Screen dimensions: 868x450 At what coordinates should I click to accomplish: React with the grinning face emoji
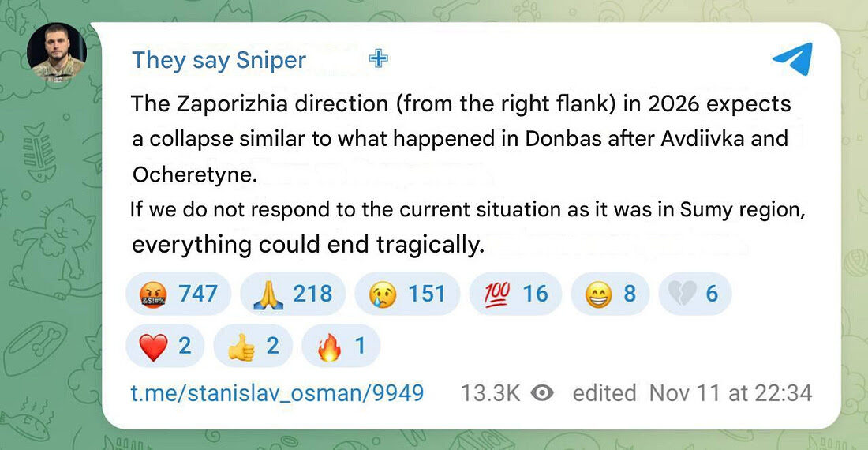pos(610,294)
